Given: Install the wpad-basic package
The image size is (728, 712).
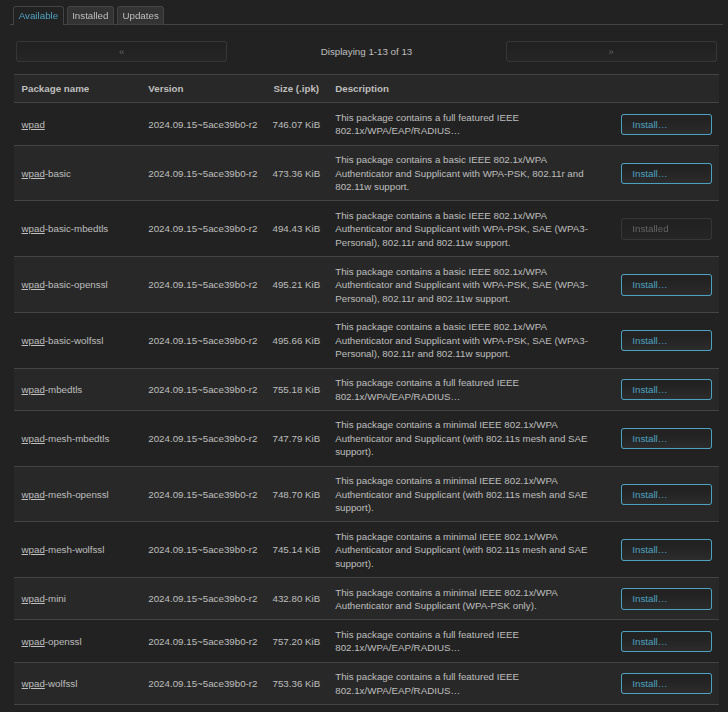Looking at the screenshot, I should 666,174.
